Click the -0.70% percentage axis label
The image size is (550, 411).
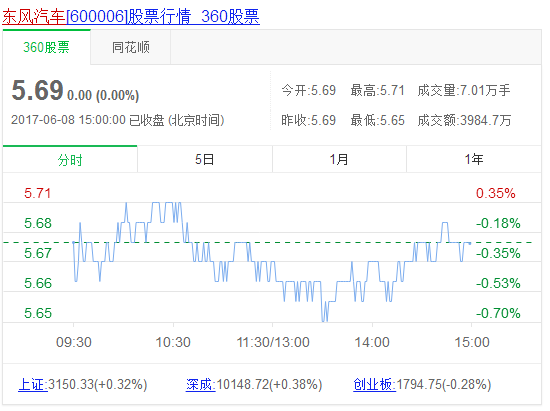[x=498, y=313]
